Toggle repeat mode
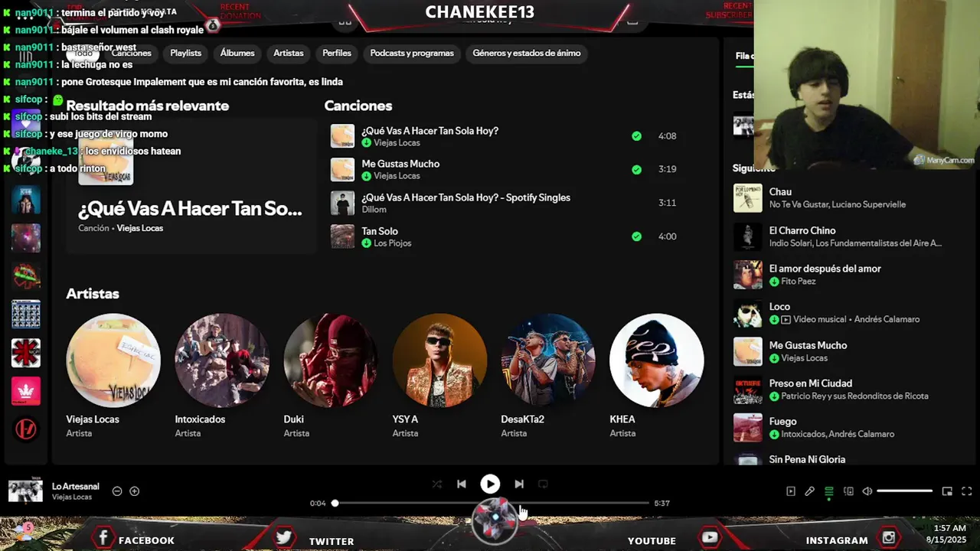The image size is (980, 551). pos(543,484)
